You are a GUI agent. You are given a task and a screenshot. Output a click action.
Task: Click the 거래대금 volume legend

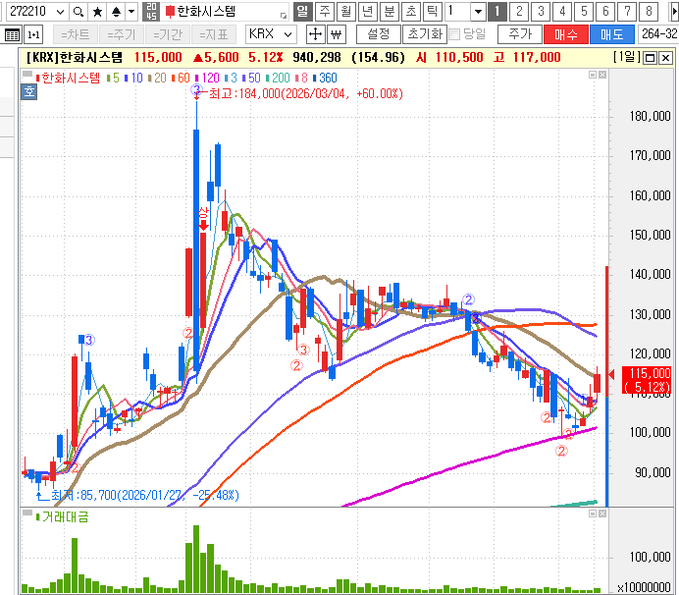pos(63,517)
